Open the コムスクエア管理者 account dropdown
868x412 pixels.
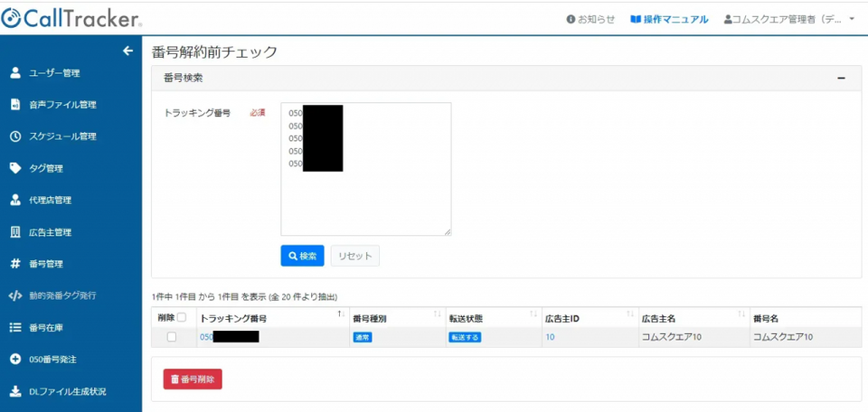pos(790,19)
